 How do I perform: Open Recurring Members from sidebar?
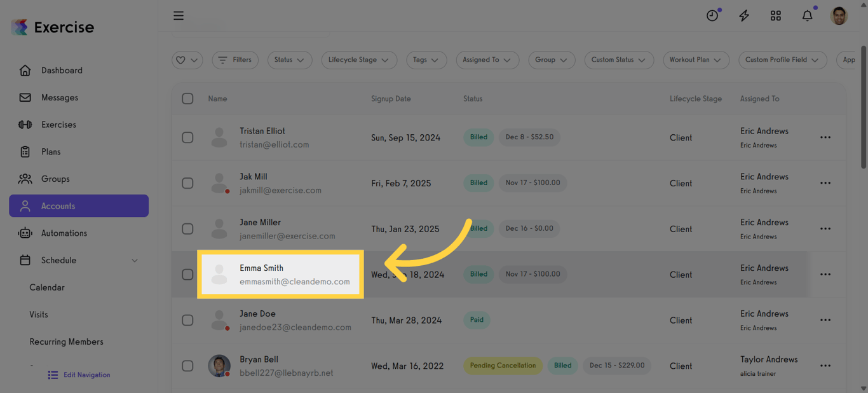(66, 341)
